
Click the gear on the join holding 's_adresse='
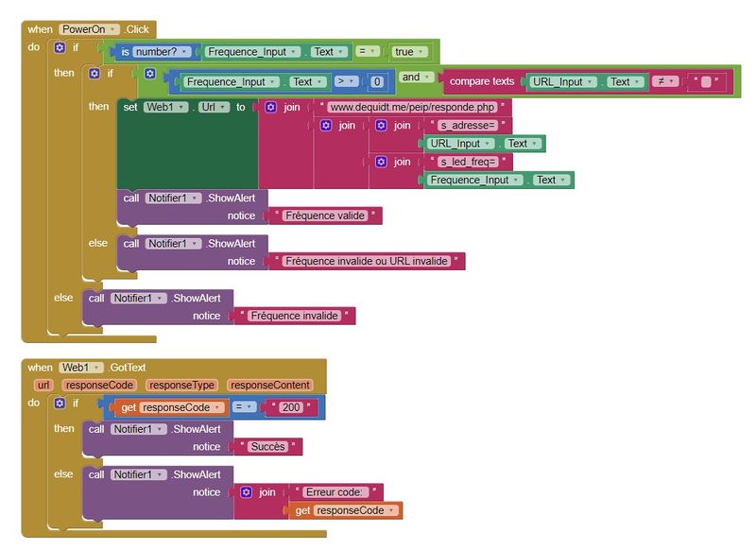(x=381, y=126)
